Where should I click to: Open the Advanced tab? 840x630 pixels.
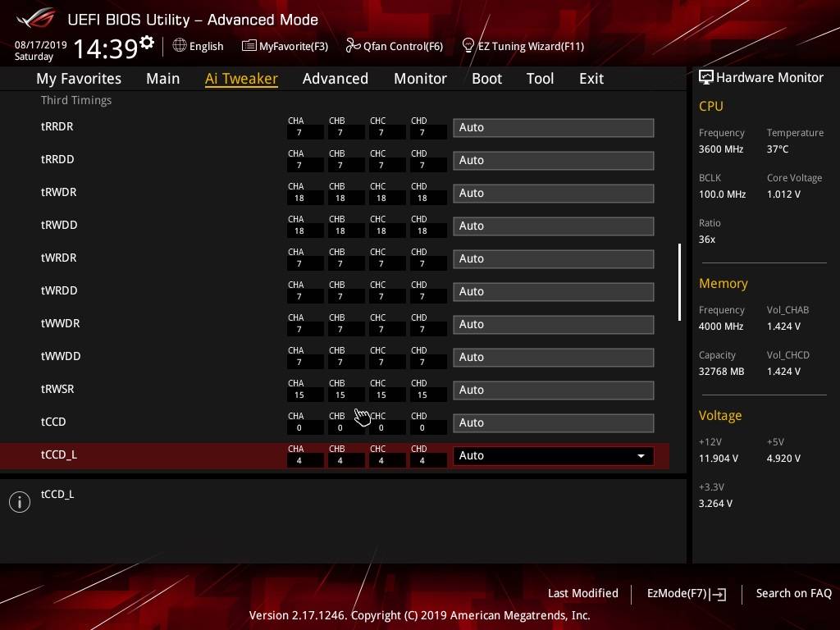336,79
